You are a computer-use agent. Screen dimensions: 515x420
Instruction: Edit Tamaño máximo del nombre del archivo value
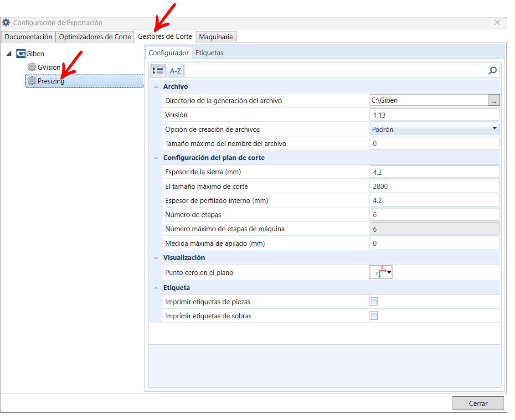pos(434,144)
